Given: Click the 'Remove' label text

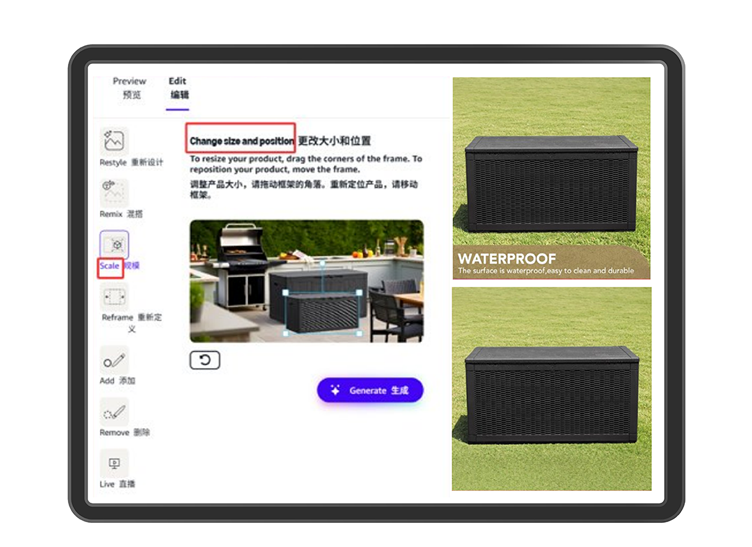Looking at the screenshot, I should 115,432.
